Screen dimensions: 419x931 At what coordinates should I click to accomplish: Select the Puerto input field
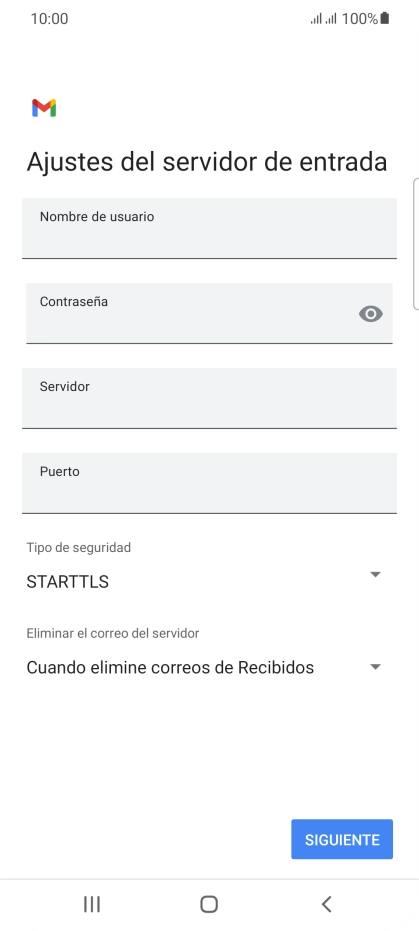pyautogui.click(x=209, y=483)
